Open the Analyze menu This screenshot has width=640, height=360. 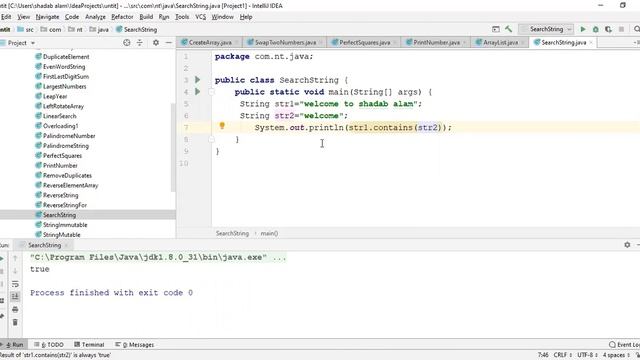95,17
